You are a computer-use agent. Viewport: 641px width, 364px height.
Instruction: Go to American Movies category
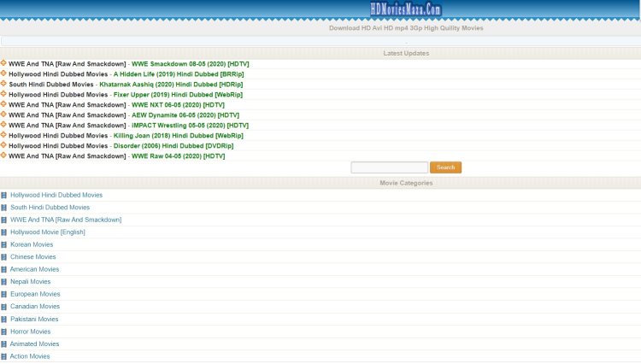point(34,269)
